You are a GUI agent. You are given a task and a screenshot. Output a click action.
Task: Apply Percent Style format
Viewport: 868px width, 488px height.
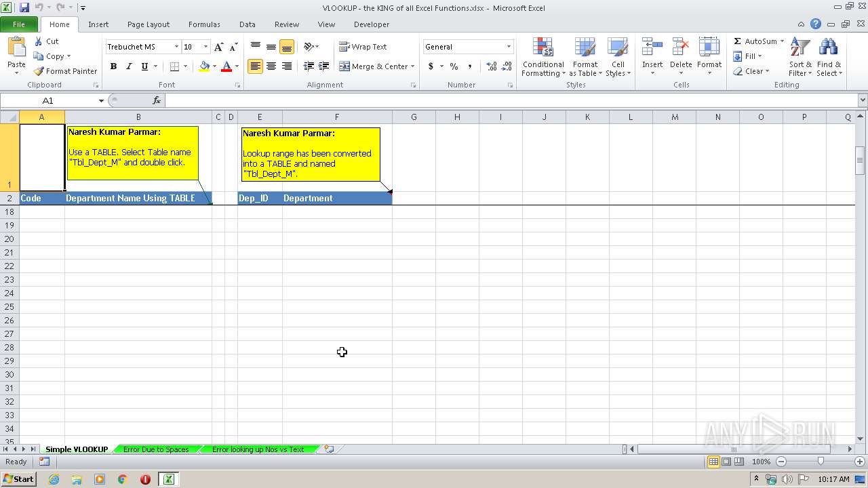tap(454, 66)
